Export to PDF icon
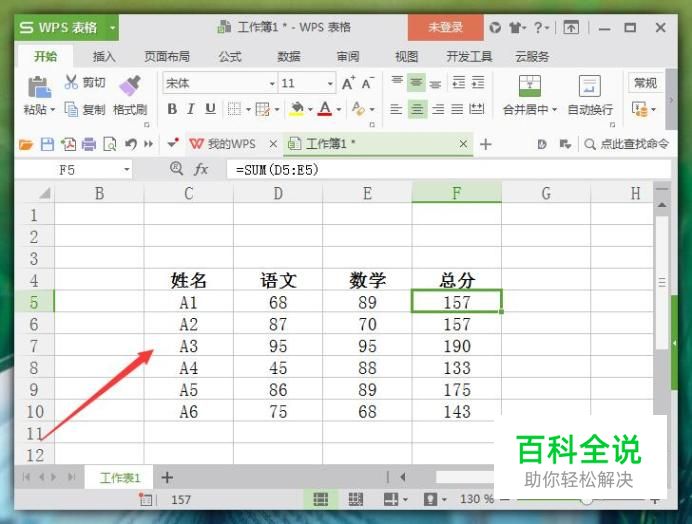The height and width of the screenshot is (524, 692). [68, 144]
